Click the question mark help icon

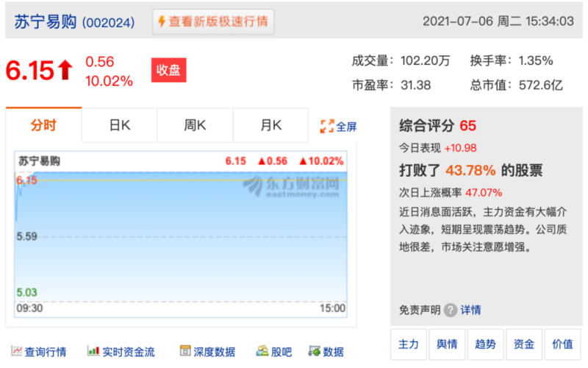451,310
